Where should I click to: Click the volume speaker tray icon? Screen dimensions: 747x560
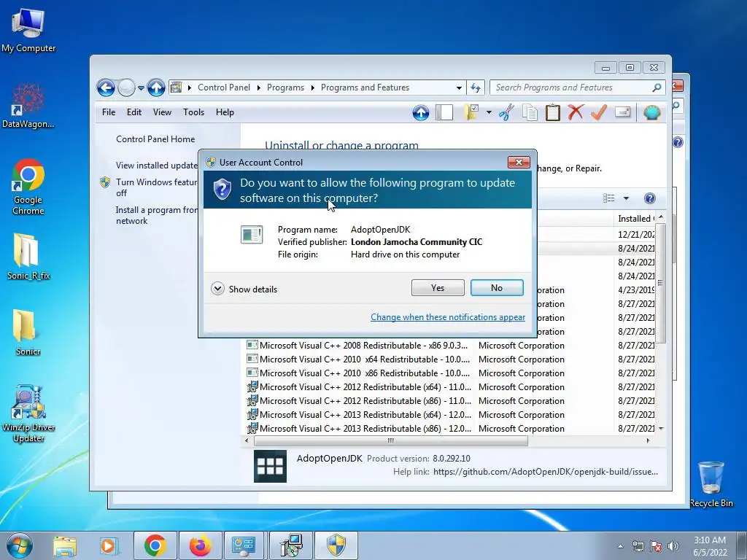tap(673, 546)
